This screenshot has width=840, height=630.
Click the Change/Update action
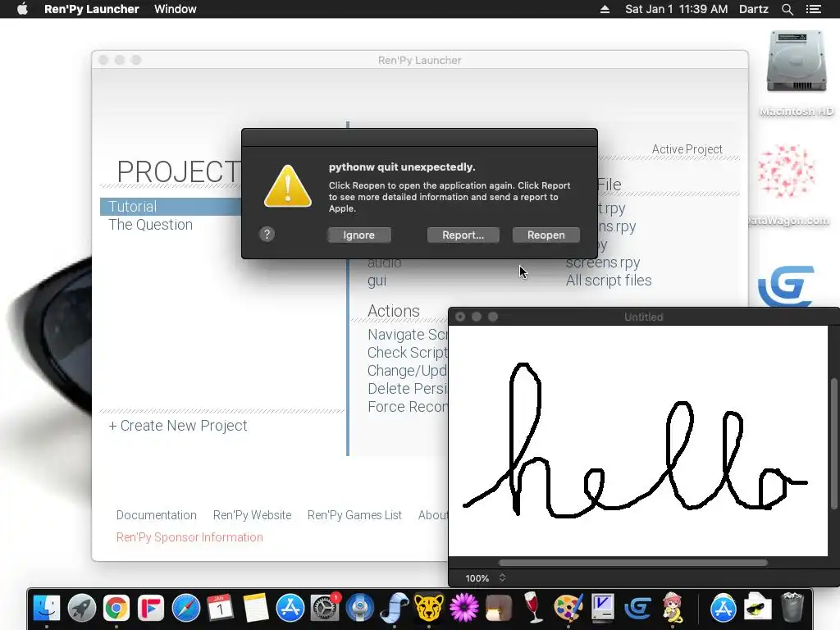407,371
